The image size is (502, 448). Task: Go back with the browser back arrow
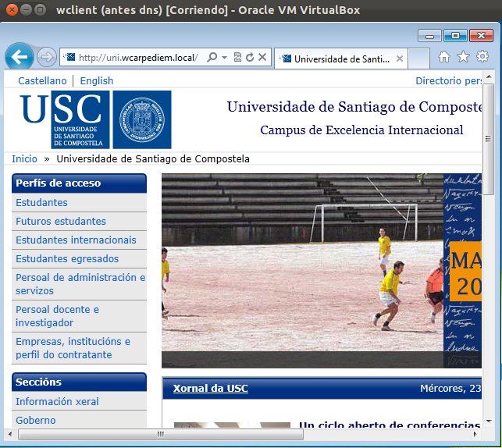click(20, 57)
